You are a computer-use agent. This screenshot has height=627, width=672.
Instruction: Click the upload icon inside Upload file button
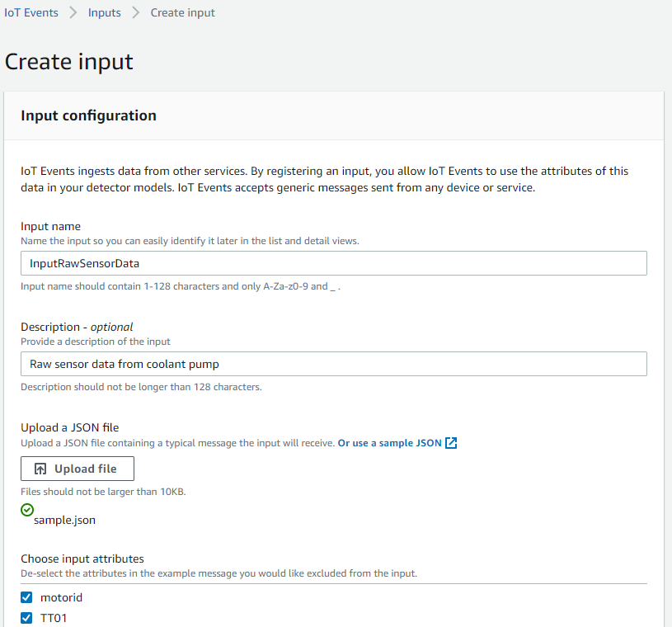coord(40,469)
